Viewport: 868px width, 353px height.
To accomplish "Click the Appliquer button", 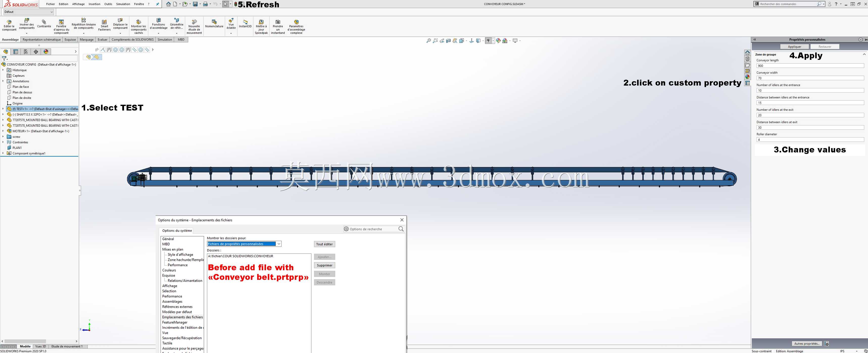I will pyautogui.click(x=794, y=46).
